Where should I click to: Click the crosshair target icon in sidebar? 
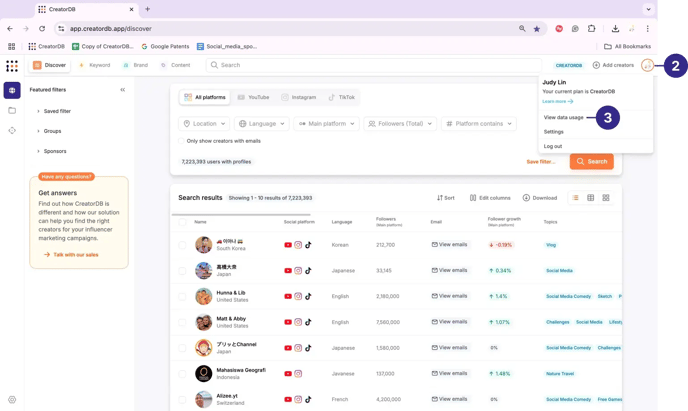pos(12,130)
